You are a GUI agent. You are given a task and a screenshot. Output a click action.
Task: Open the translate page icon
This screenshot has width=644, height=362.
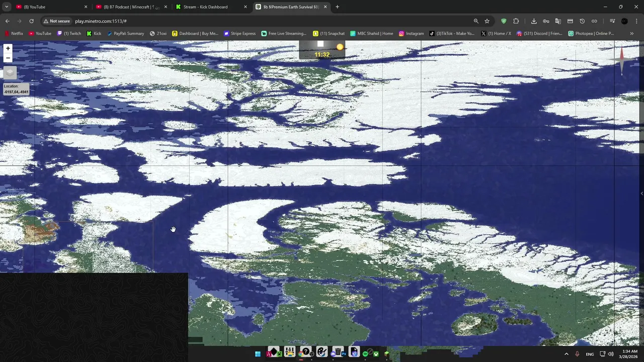[x=558, y=21]
